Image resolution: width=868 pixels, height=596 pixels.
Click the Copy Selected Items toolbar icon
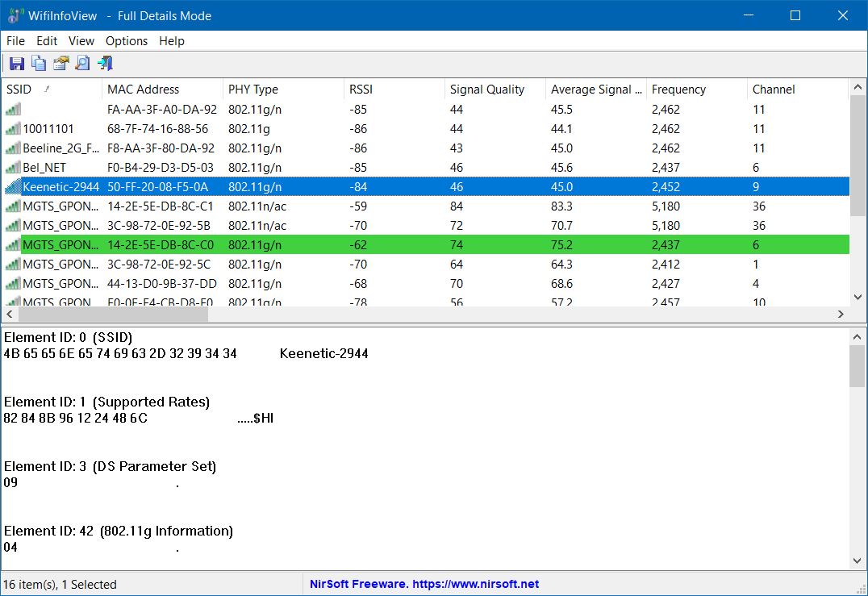(39, 64)
